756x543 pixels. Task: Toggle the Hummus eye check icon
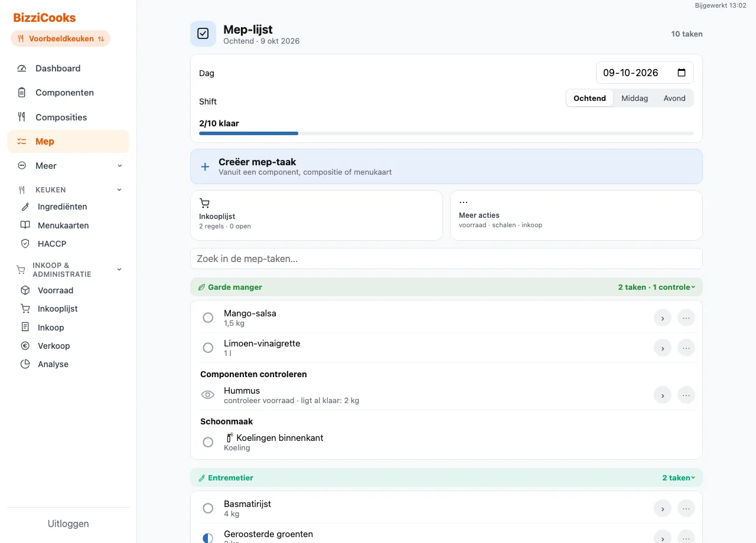pyautogui.click(x=208, y=395)
